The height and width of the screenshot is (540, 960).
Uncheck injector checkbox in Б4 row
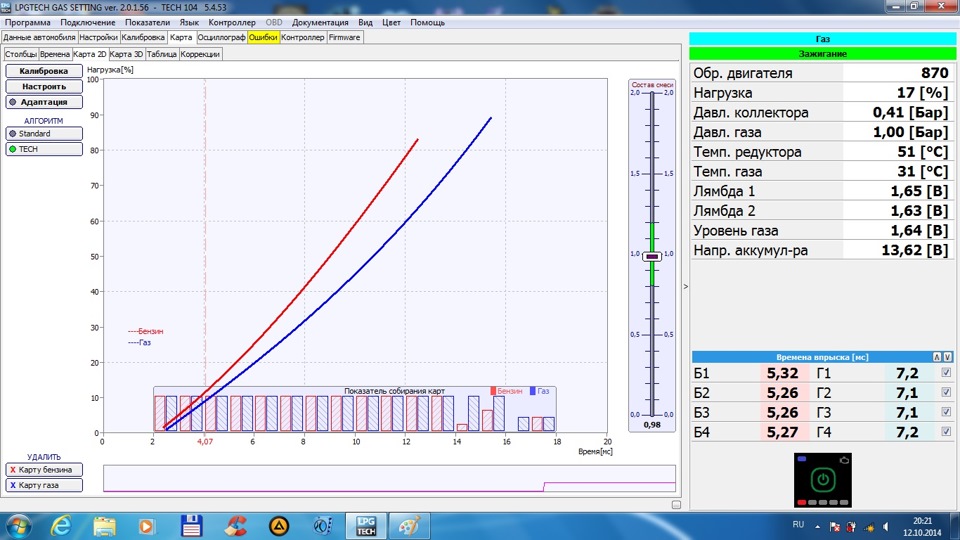[946, 431]
